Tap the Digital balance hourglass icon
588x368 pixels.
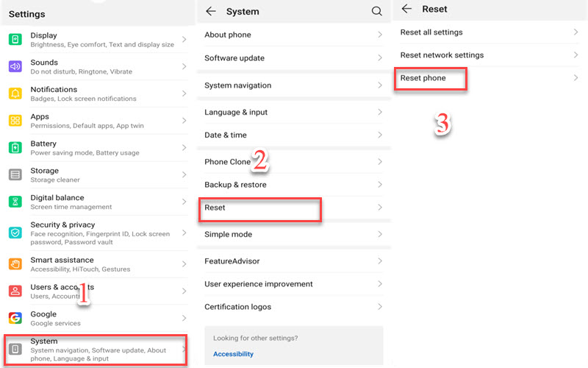15,202
